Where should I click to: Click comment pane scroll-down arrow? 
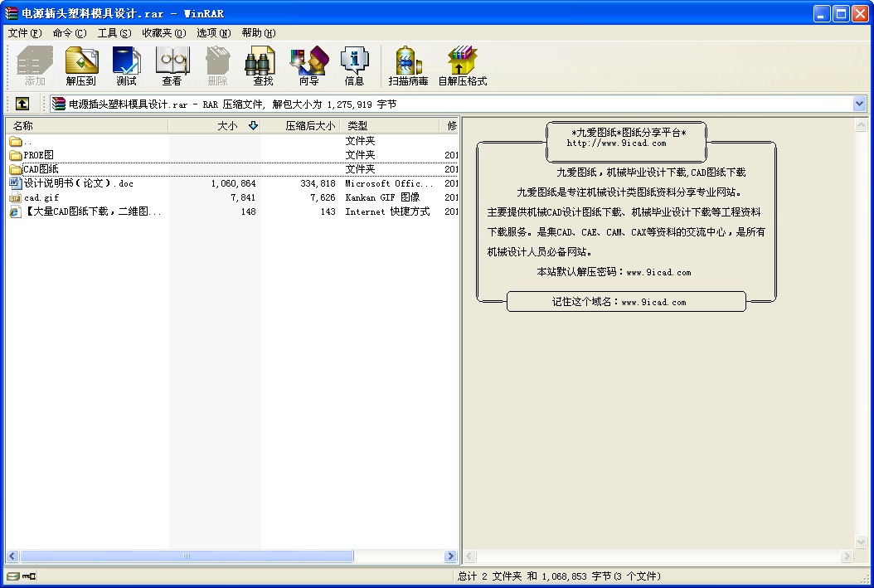click(x=862, y=542)
